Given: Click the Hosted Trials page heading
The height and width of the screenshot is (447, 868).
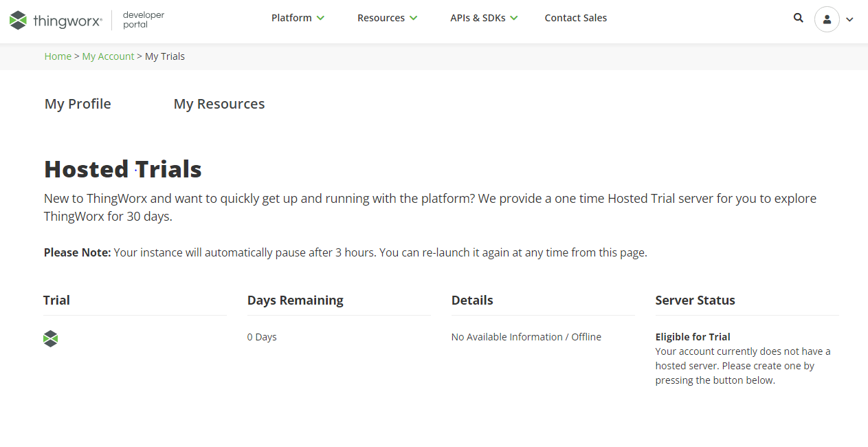Looking at the screenshot, I should (122, 168).
